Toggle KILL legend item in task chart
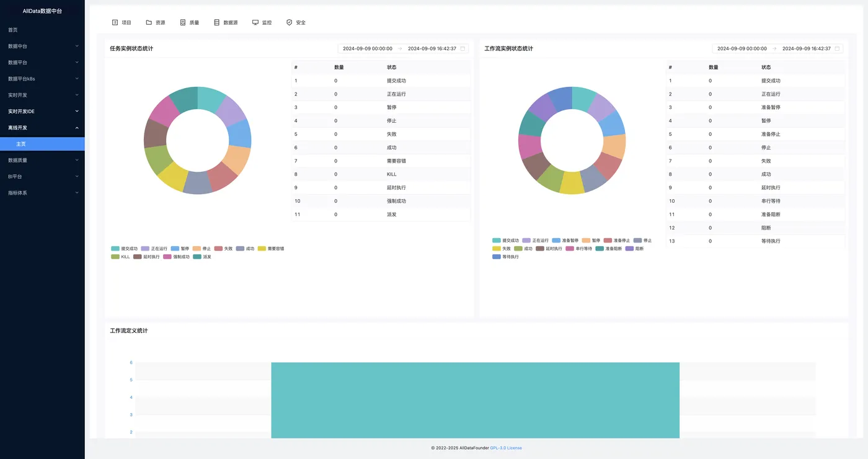 point(121,257)
